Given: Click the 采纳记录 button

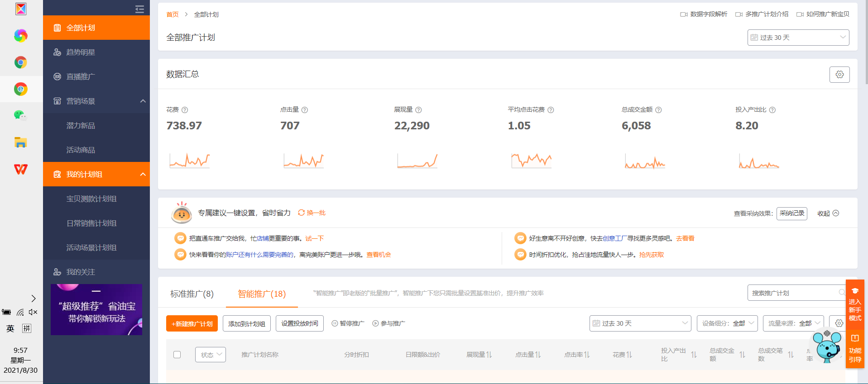Looking at the screenshot, I should pos(791,213).
